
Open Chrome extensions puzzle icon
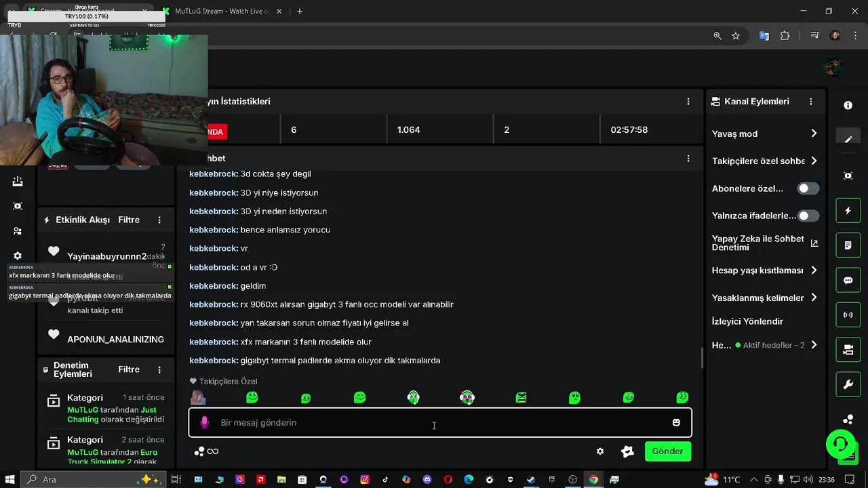[785, 36]
